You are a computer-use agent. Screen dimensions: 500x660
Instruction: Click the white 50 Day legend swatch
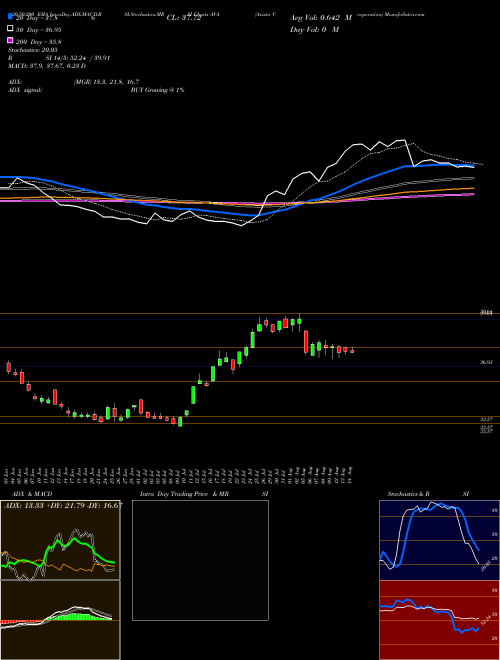pos(11,29)
